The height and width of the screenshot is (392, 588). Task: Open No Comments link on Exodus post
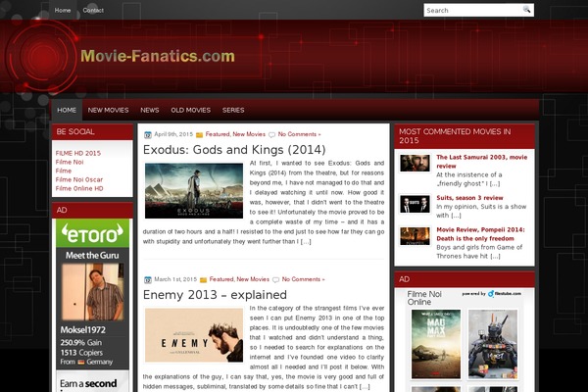point(299,134)
